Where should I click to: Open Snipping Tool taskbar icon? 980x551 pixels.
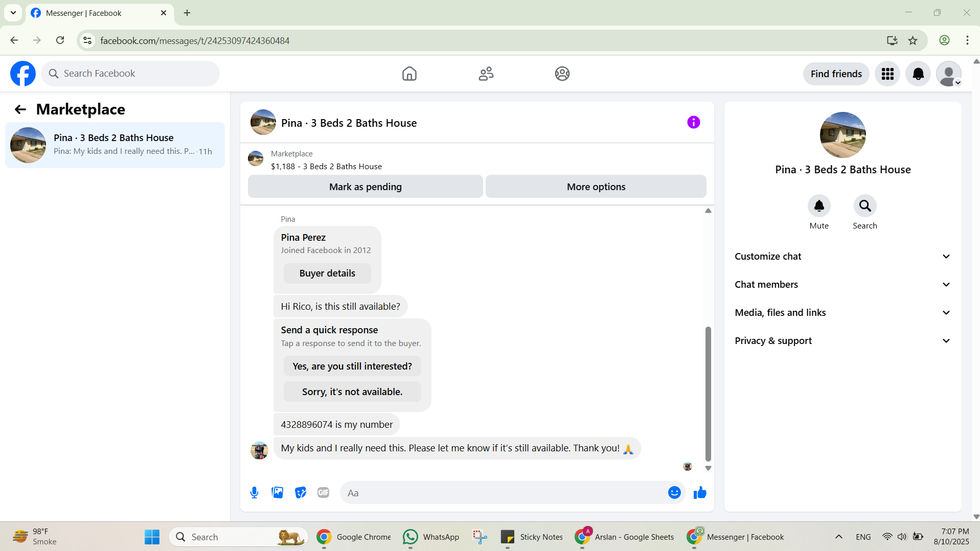coord(480,537)
